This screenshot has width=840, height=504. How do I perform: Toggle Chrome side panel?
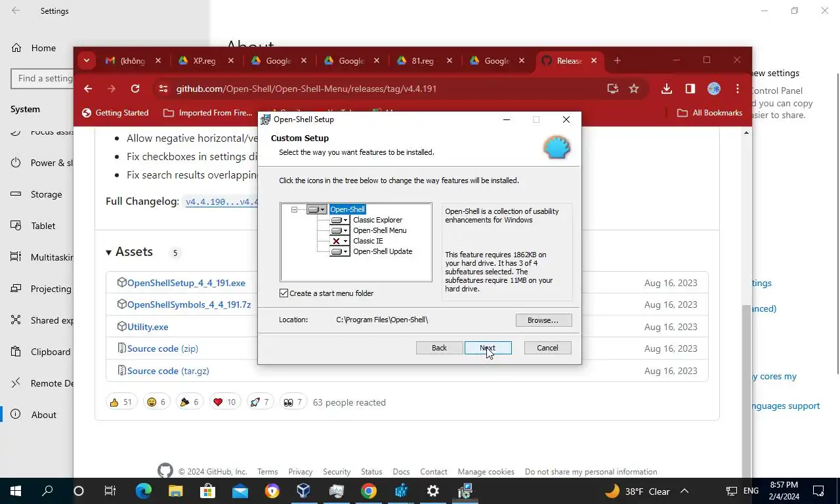pyautogui.click(x=690, y=89)
